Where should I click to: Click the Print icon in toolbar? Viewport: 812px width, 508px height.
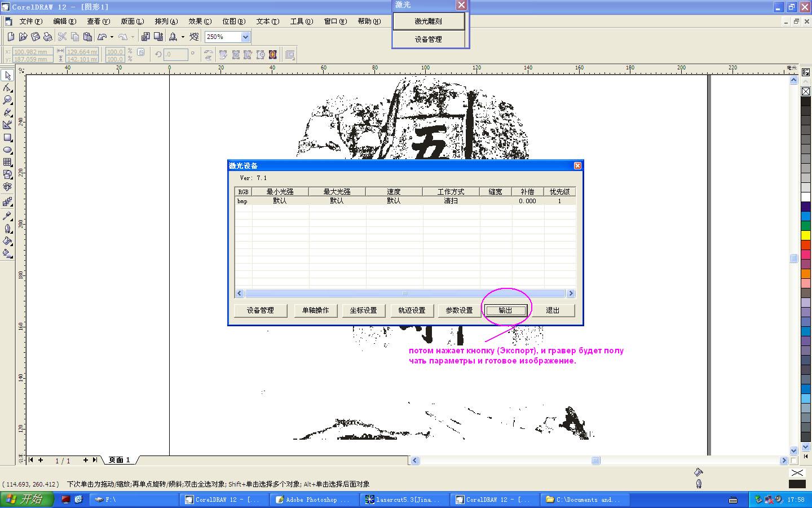pyautogui.click(x=48, y=37)
